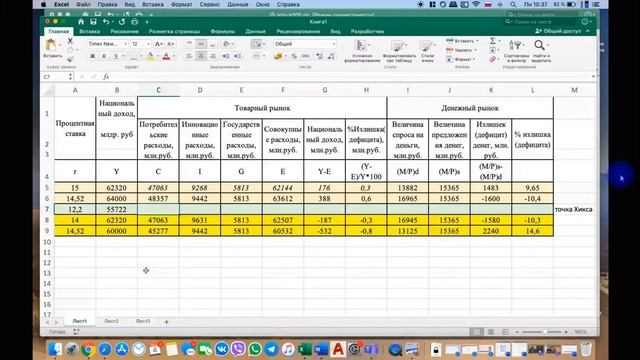Image resolution: width=640 pixels, height=360 pixels.
Task: Click the font color red swatch
Action: [166, 56]
